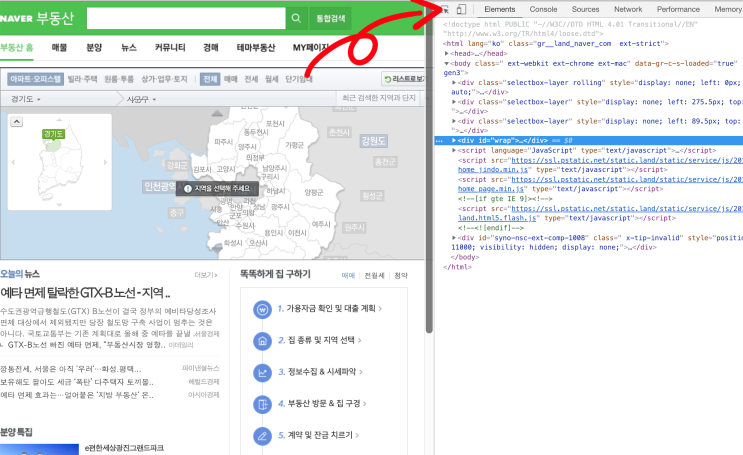Click the 전월세 tab under 똑똑하게 집 구하기
The width and height of the screenshot is (743, 455).
coord(374,275)
